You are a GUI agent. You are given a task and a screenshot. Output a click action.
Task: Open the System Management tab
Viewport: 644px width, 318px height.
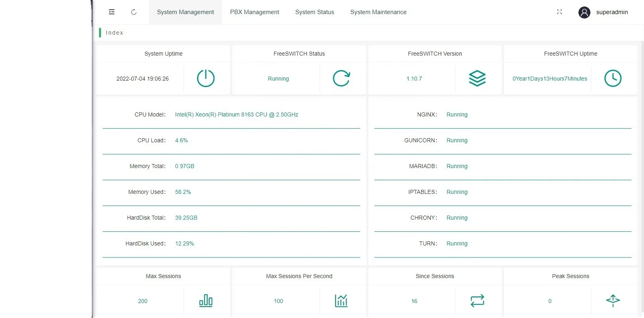point(186,12)
